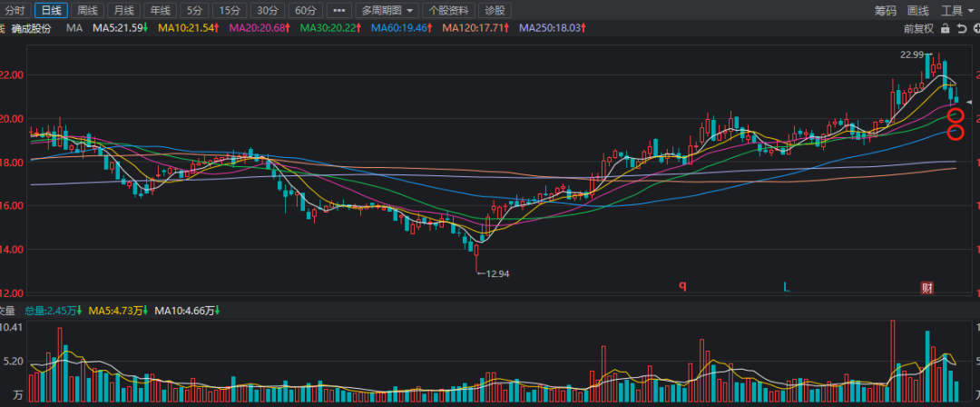Switch to the 分时 intraday tab
Image resolution: width=980 pixels, height=407 pixels.
tap(15, 11)
